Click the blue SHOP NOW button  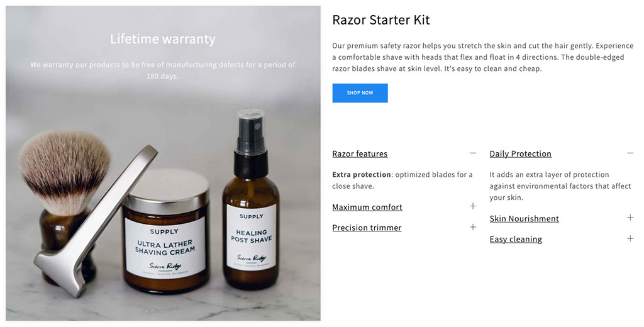pos(360,93)
